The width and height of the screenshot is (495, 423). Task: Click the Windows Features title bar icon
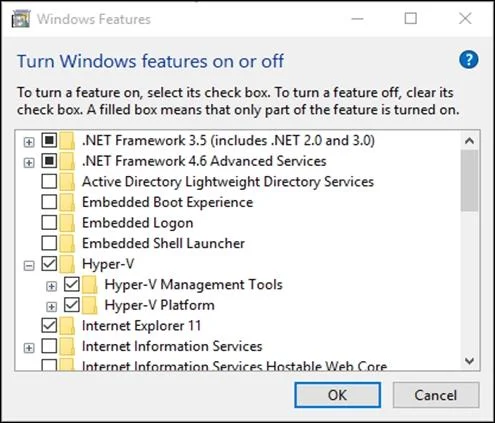coord(21,19)
